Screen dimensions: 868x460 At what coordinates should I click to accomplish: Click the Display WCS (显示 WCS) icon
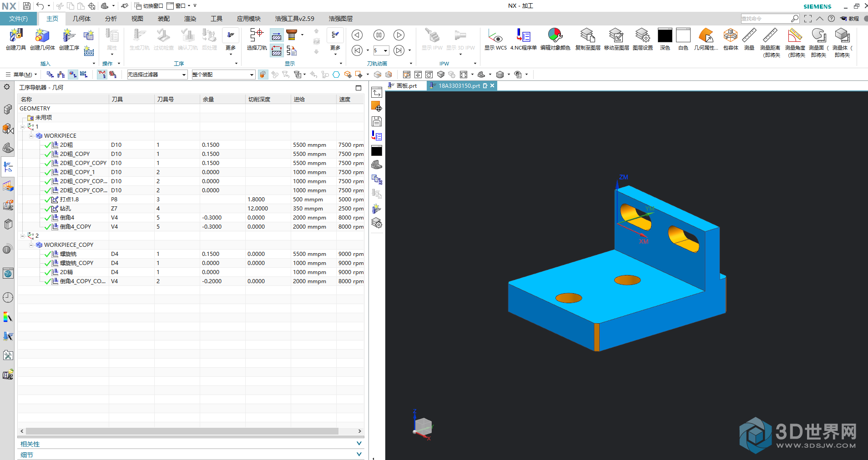[x=495, y=36]
